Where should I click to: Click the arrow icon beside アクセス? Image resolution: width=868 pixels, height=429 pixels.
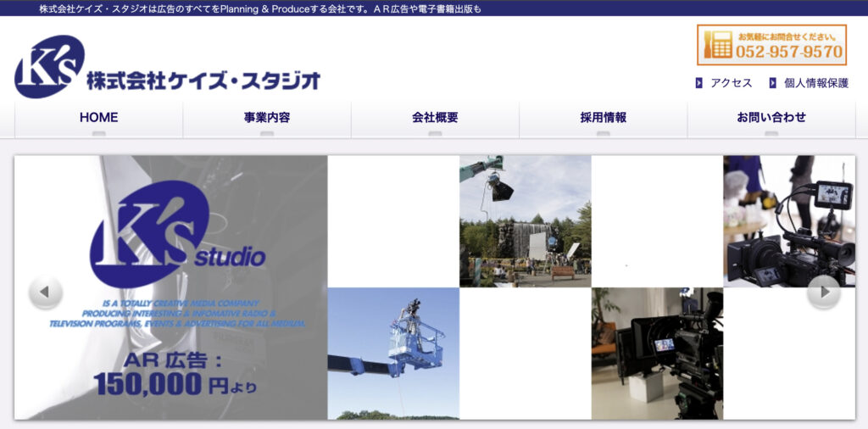pos(698,83)
